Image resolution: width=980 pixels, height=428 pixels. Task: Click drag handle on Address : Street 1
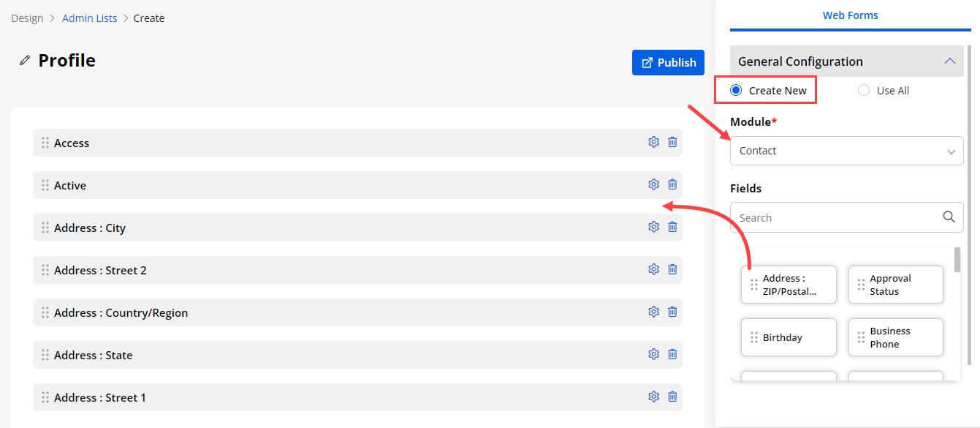point(45,397)
